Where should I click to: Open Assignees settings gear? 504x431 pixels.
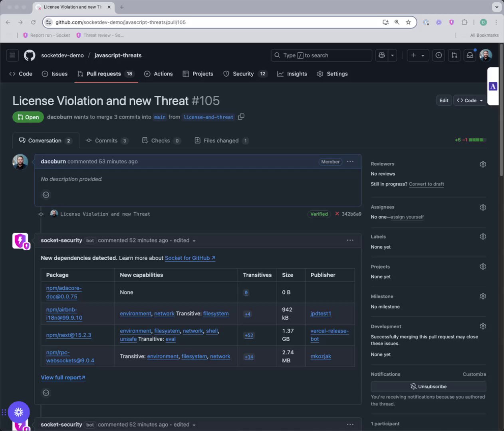tap(483, 207)
